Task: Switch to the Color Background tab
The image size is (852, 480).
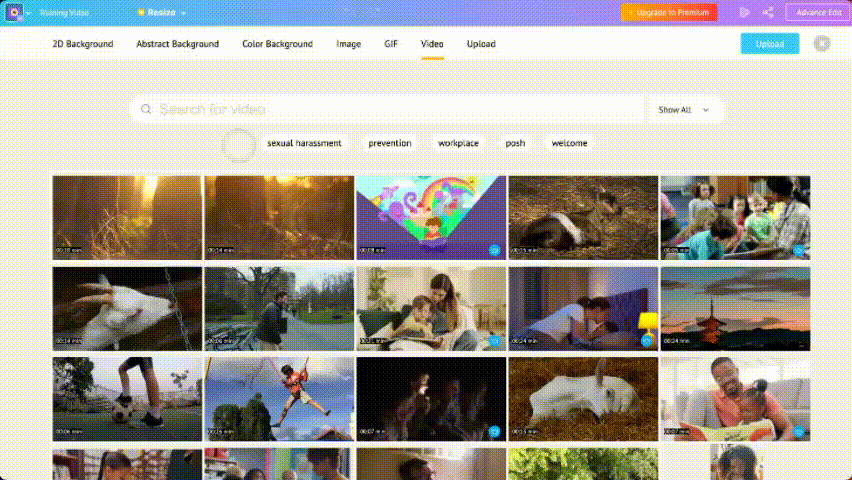Action: (277, 43)
